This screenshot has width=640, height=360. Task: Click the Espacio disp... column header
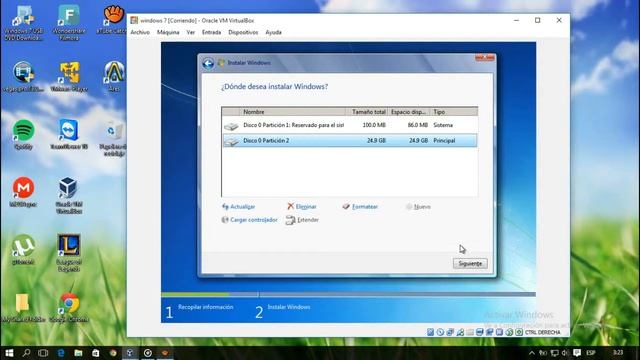[409, 112]
